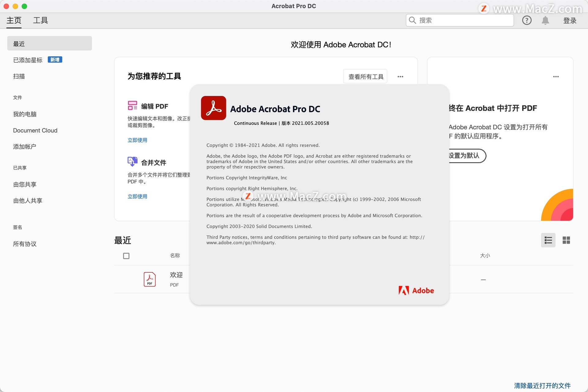Click the 编辑 PDF tool title
588x392 pixels.
[155, 106]
